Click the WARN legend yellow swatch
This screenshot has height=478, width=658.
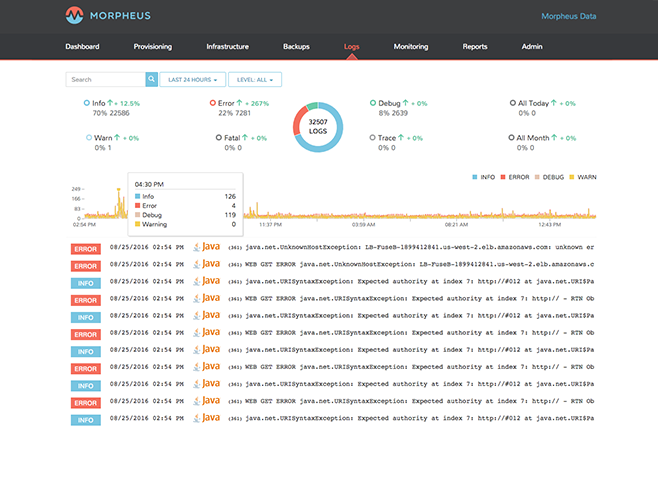pyautogui.click(x=572, y=177)
